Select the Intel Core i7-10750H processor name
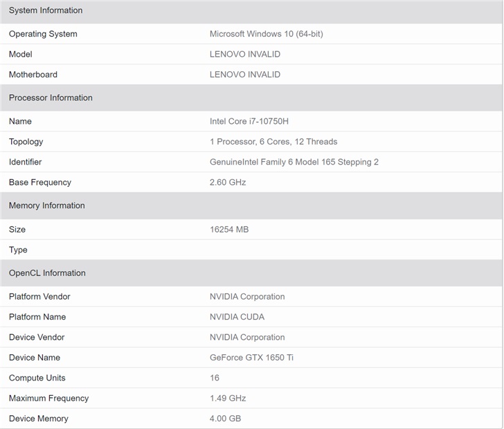Viewport: 504px width, 429px height. tap(249, 121)
